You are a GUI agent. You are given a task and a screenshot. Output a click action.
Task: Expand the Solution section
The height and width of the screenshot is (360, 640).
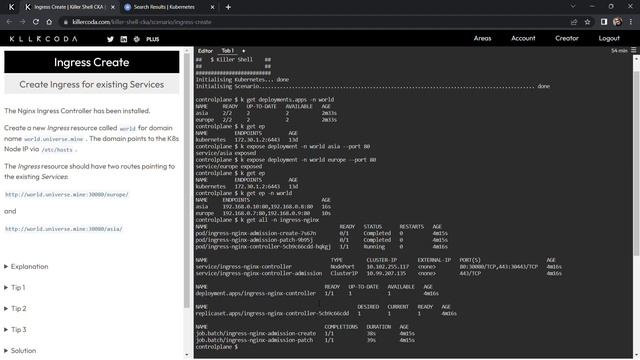coord(20,351)
